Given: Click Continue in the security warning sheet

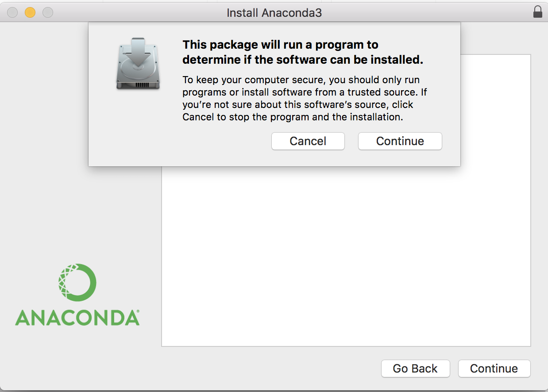Looking at the screenshot, I should 400,141.
